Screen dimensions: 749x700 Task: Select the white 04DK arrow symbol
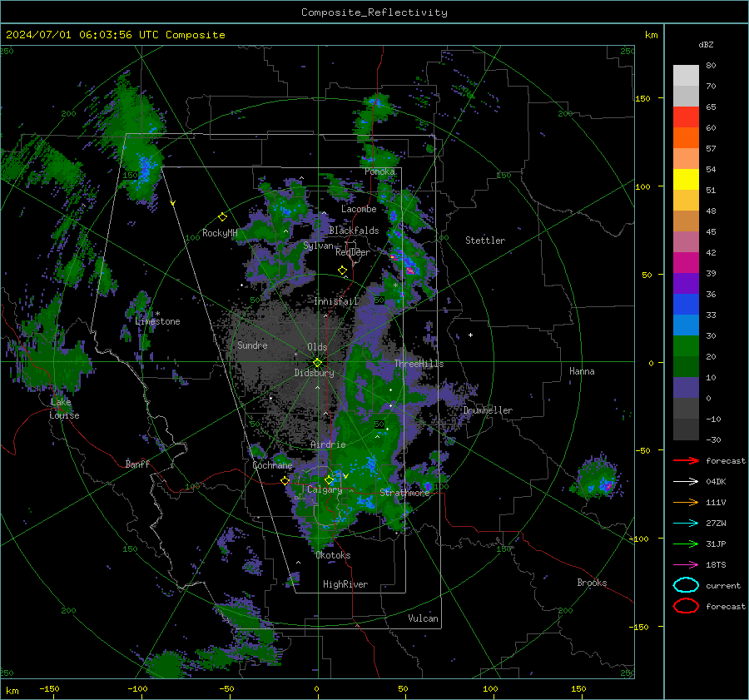click(686, 481)
